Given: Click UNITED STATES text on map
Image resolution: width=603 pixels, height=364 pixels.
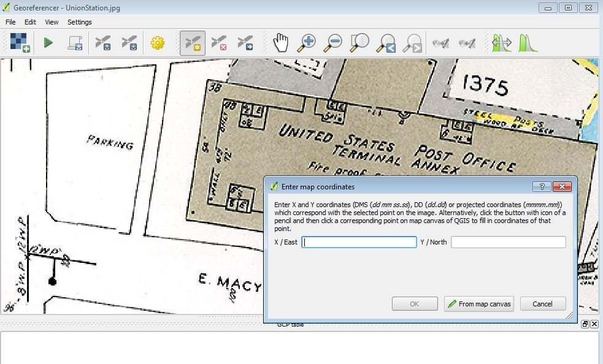Looking at the screenshot, I should pos(337,138).
